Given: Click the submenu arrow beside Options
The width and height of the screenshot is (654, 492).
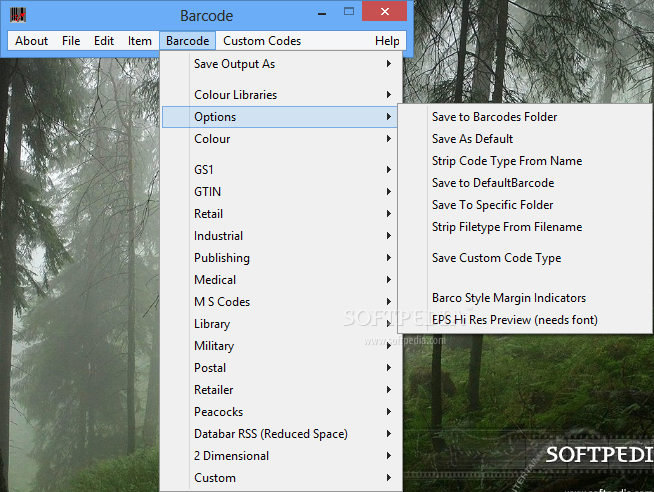Looking at the screenshot, I should pyautogui.click(x=388, y=117).
